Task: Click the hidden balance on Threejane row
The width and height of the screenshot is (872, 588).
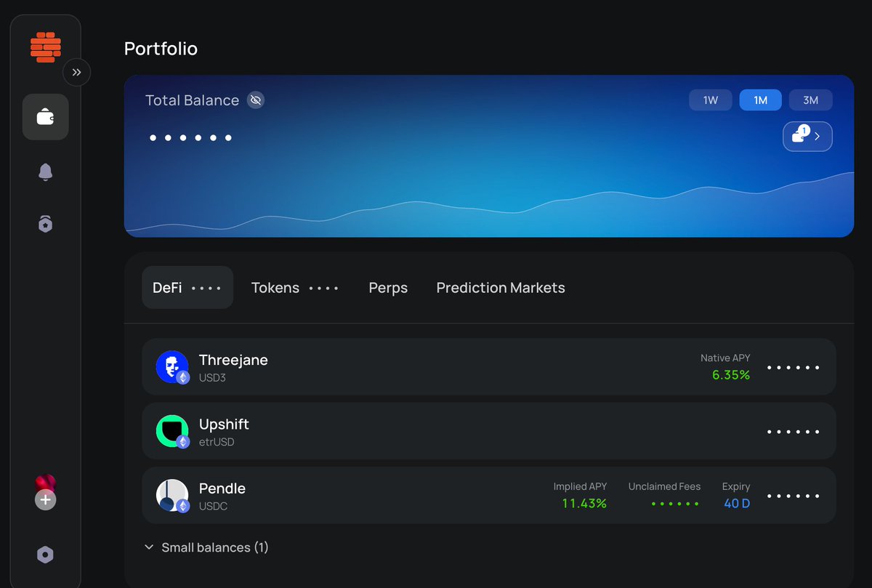Action: (x=794, y=368)
